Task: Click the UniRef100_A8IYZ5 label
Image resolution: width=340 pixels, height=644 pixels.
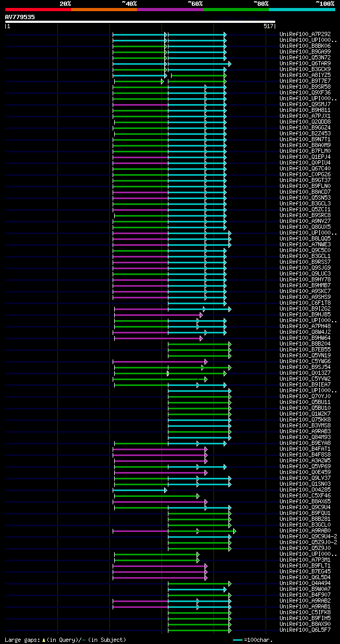Action: pyautogui.click(x=306, y=75)
